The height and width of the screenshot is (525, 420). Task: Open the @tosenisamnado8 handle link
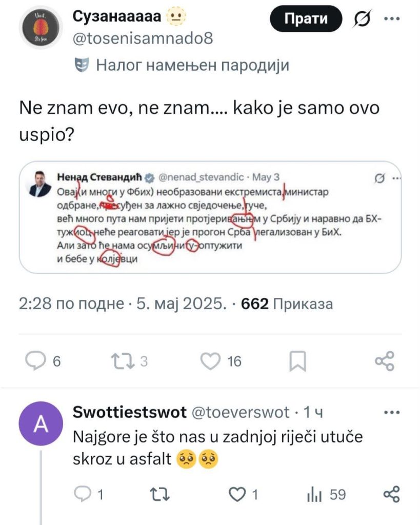(x=144, y=38)
